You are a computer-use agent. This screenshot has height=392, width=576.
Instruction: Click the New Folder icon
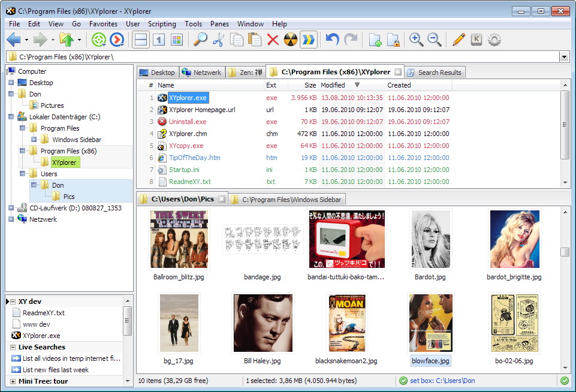[x=375, y=40]
